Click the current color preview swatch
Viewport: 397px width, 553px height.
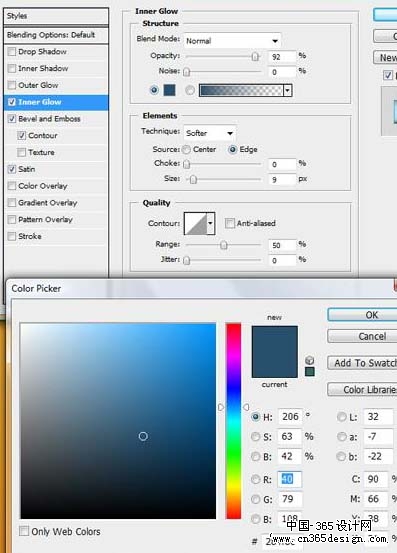[275, 365]
